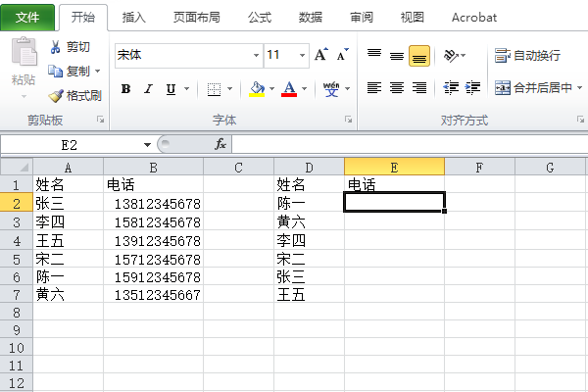Select column E header
Screen dimensions: 588x392
[394, 168]
